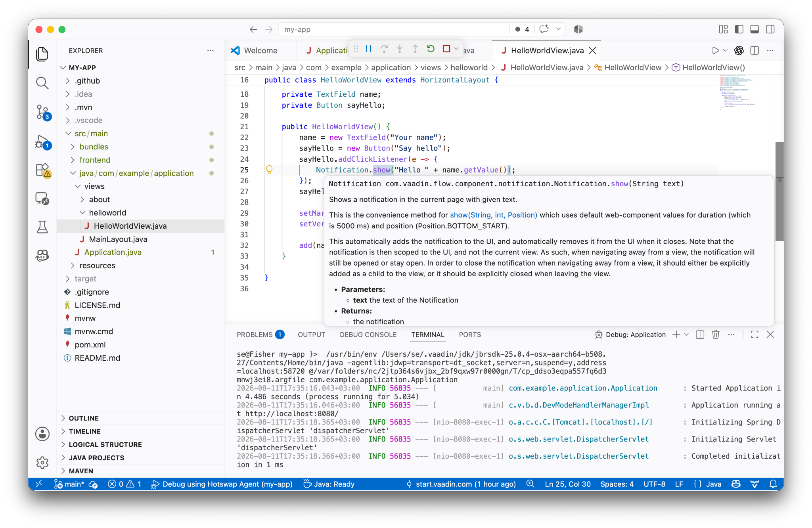Stop the debug session
The height and width of the screenshot is (528, 812).
(x=446, y=49)
